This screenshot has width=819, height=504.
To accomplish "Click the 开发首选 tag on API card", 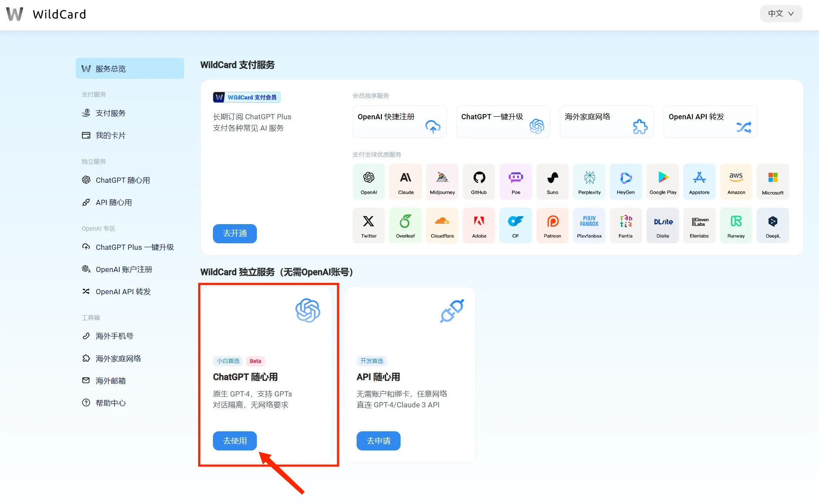I will pos(372,361).
